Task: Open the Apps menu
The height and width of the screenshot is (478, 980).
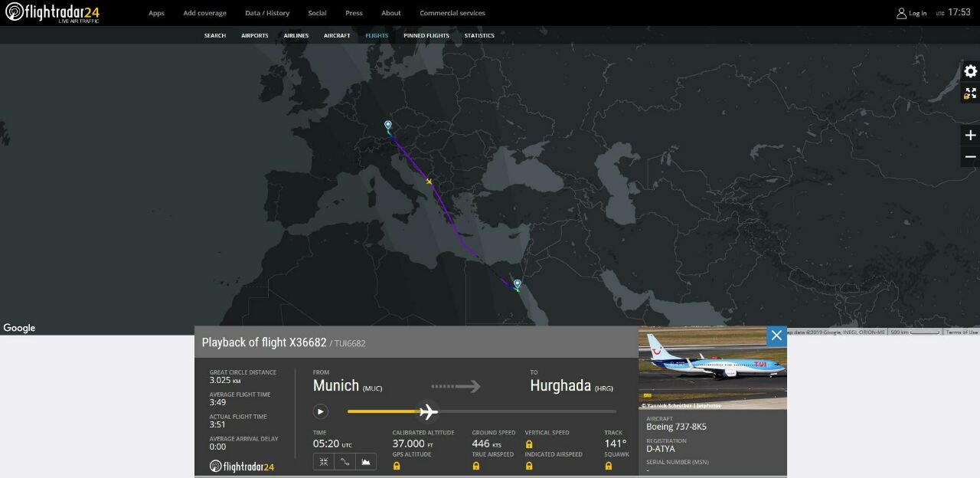Action: coord(156,13)
